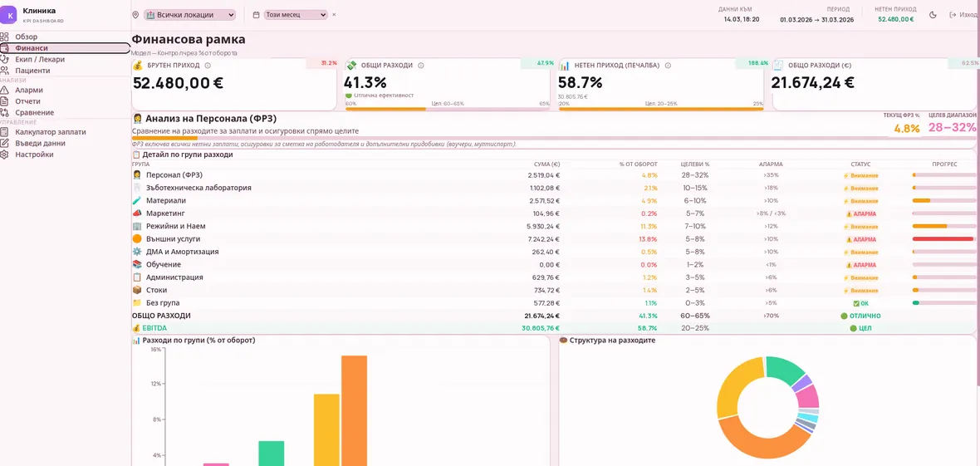Viewport: 980px width, 466px height.
Task: Click the money bag icon on Брутен приход card
Action: [x=139, y=65]
